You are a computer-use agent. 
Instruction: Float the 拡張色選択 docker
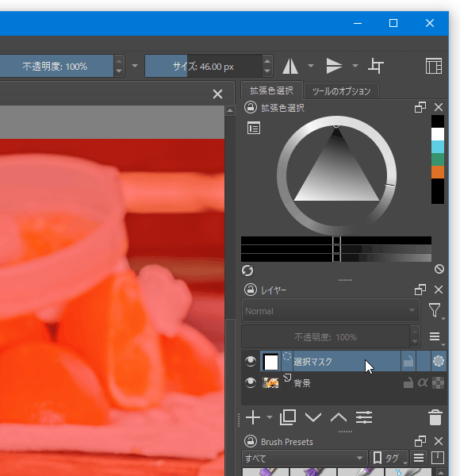click(x=420, y=107)
